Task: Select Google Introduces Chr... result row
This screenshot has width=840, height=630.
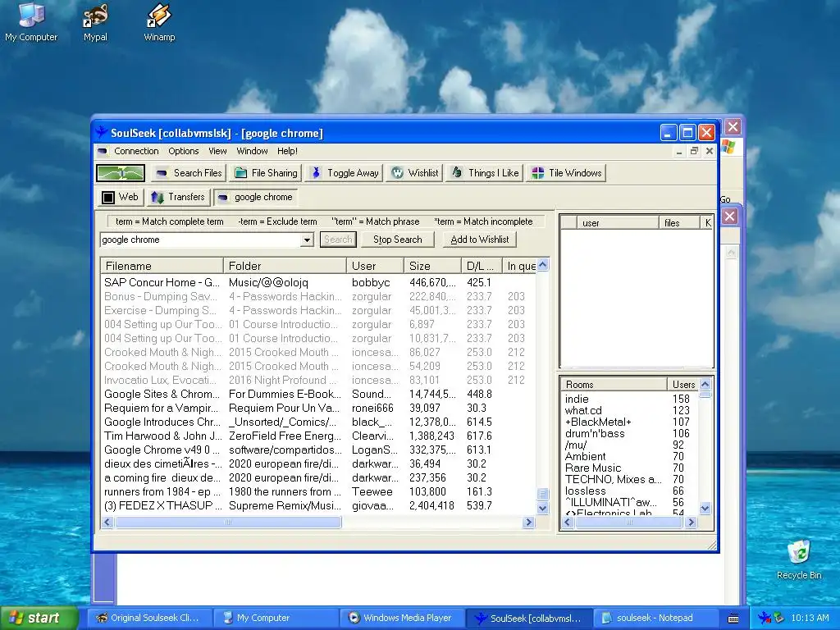Action: (318, 422)
